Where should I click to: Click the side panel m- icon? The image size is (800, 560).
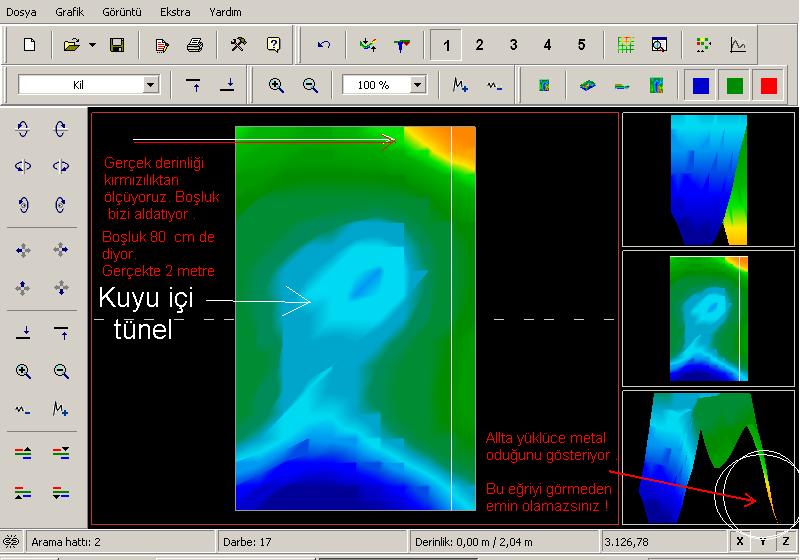[23, 409]
